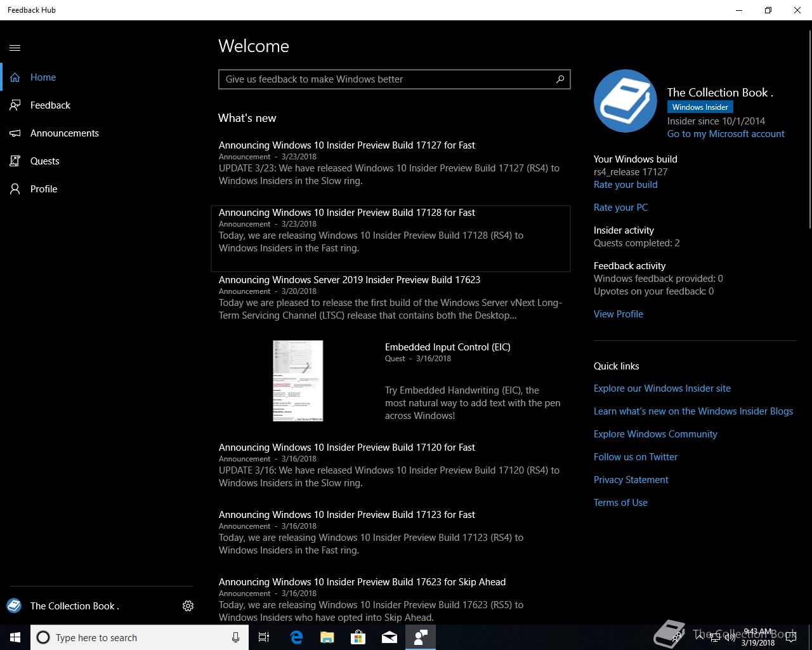Image resolution: width=812 pixels, height=650 pixels.
Task: Open Build 17623 for Skip Ahead announcement
Action: point(391,600)
